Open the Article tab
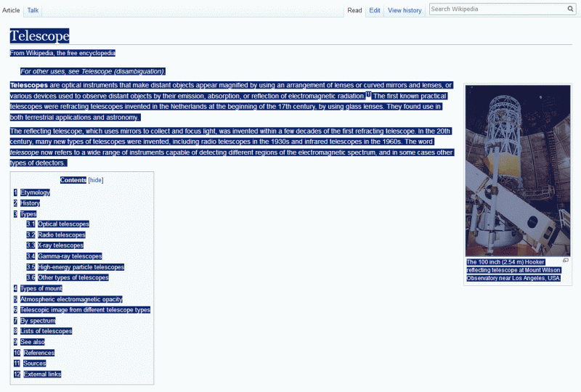581x392 pixels. [x=11, y=11]
